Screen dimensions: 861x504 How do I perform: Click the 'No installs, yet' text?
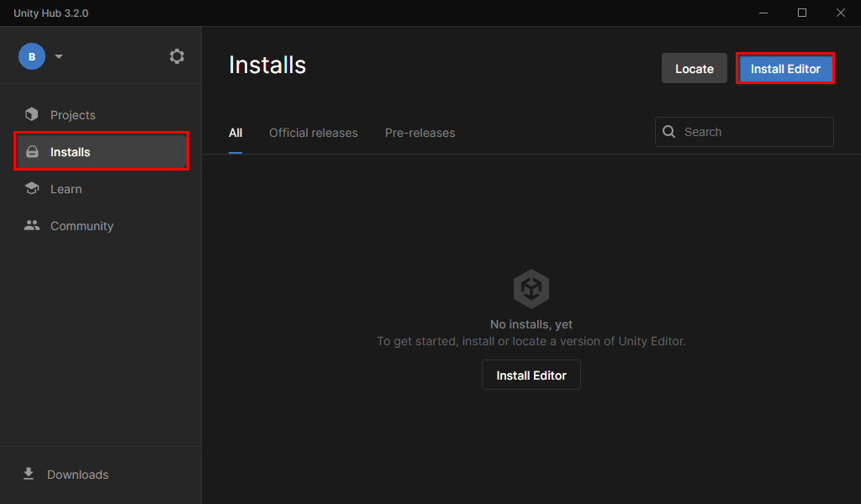point(531,324)
